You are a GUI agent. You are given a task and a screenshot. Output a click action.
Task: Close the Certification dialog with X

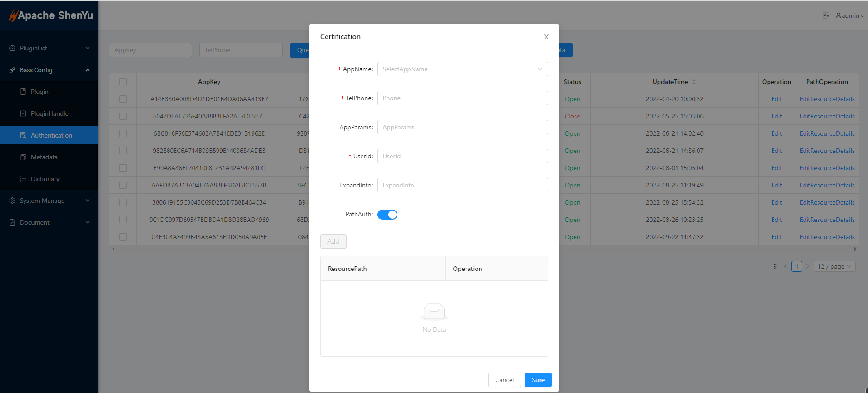tap(546, 37)
